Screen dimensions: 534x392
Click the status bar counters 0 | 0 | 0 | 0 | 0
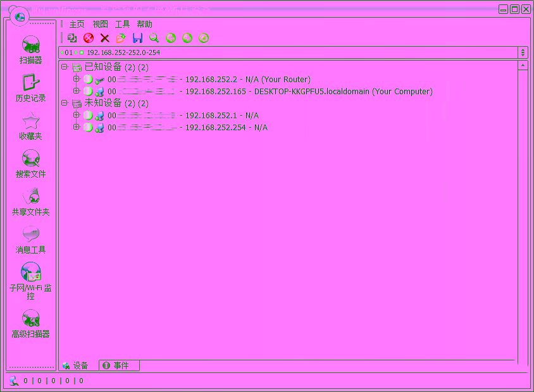pos(53,381)
